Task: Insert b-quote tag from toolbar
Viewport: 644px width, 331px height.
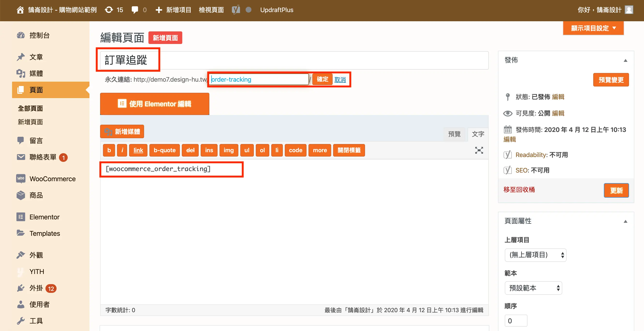Action: tap(164, 150)
